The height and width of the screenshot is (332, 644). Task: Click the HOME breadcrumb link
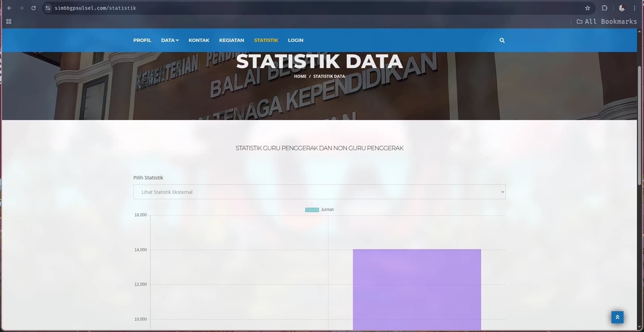(x=300, y=76)
